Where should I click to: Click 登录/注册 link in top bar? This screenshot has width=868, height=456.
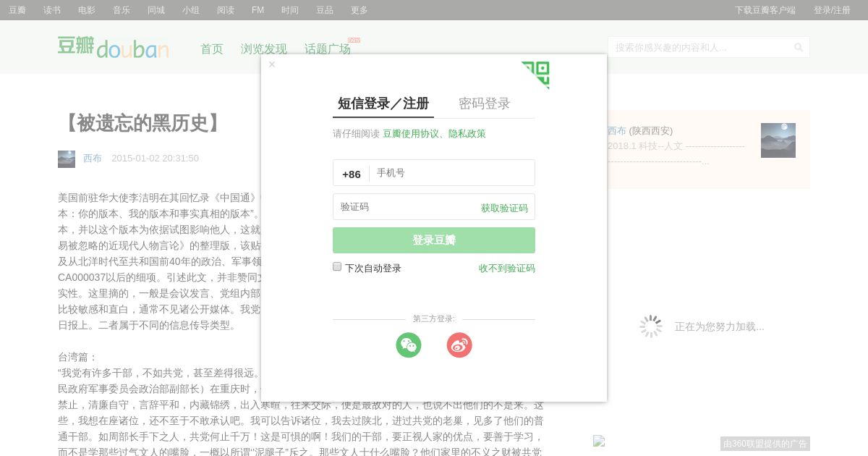click(x=832, y=10)
